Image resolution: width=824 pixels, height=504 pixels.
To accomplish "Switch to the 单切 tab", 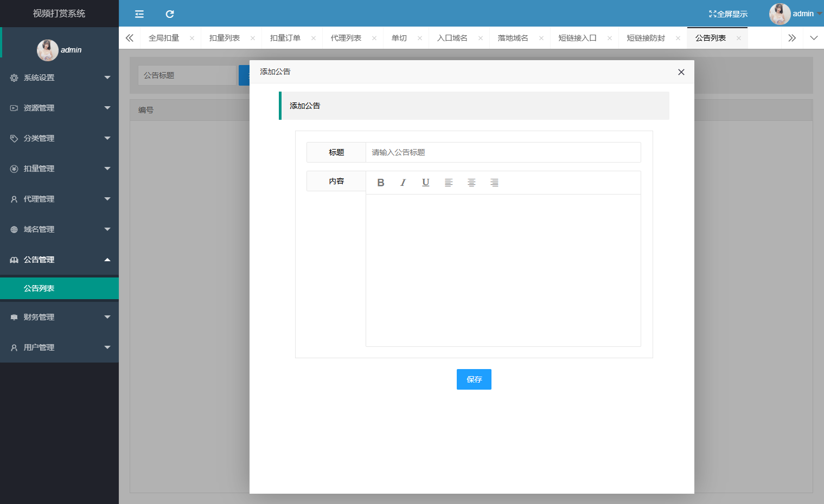I will 399,38.
